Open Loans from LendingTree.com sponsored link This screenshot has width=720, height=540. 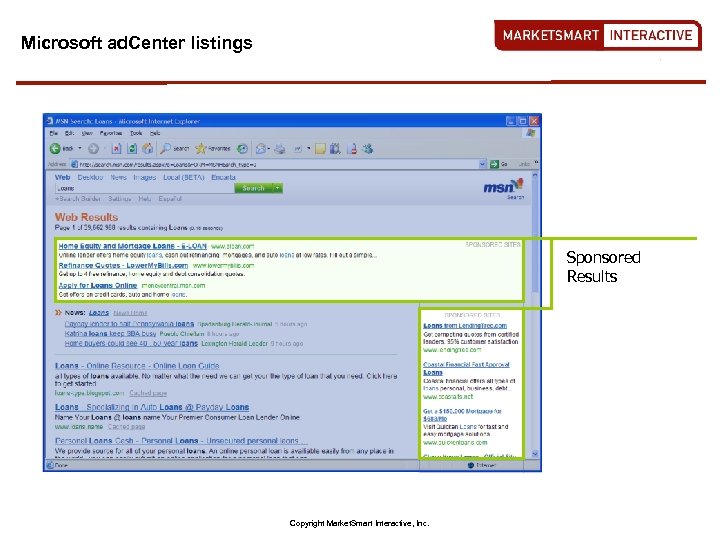point(465,326)
